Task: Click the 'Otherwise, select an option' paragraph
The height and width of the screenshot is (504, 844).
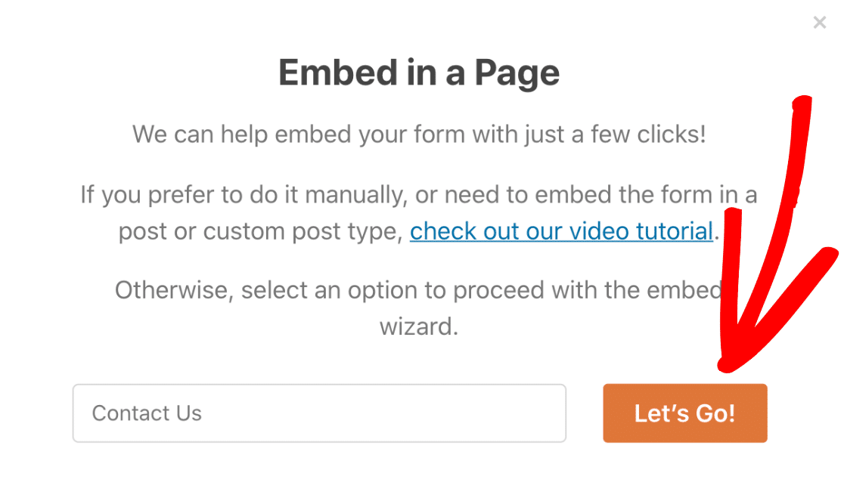Action: (x=419, y=308)
